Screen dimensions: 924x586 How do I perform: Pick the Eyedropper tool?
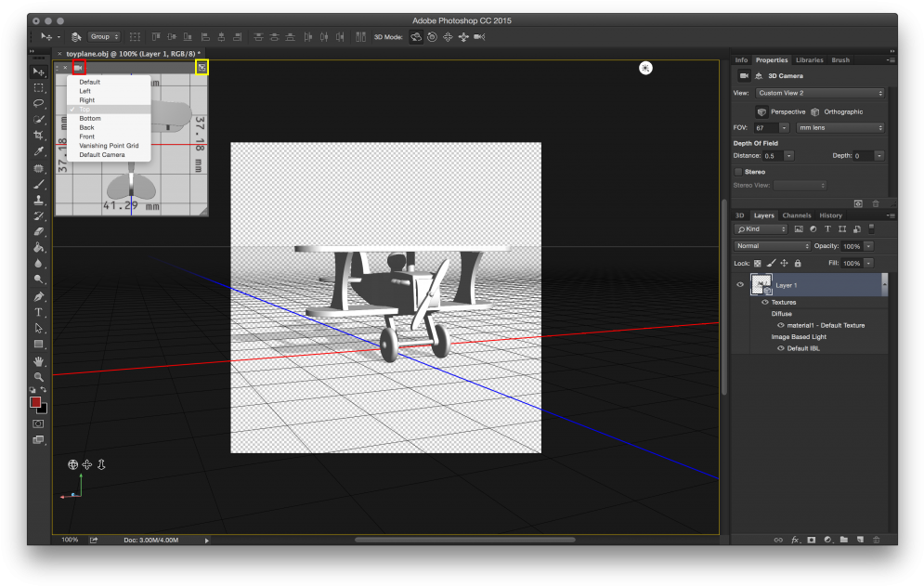point(39,150)
